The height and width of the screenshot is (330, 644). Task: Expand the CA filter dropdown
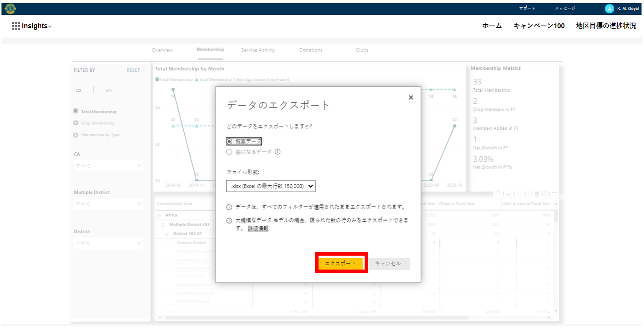(x=108, y=165)
